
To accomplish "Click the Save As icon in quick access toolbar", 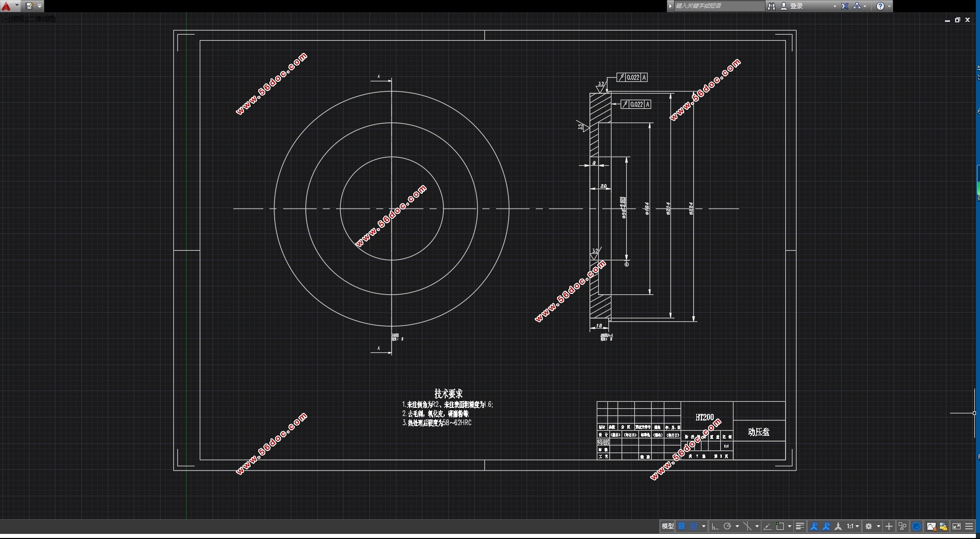I will click(29, 6).
